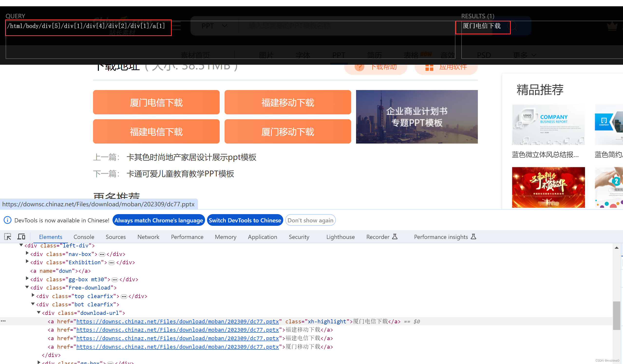Click the 福建电信下载 download button
Image resolution: width=623 pixels, height=364 pixels.
point(156,131)
